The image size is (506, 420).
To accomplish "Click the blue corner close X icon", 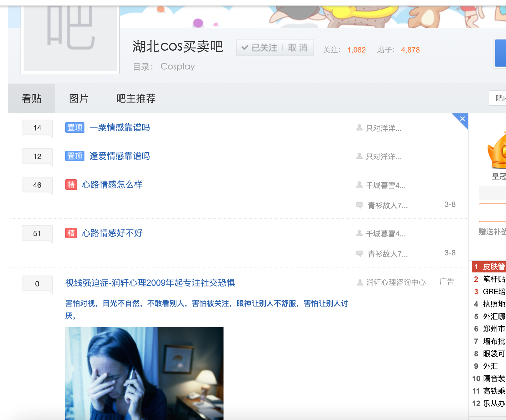I will click(462, 119).
